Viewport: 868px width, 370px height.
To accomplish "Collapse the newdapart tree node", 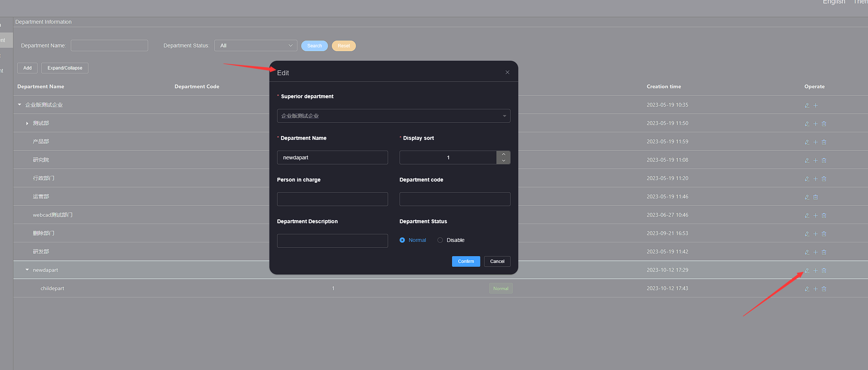I will (x=27, y=270).
